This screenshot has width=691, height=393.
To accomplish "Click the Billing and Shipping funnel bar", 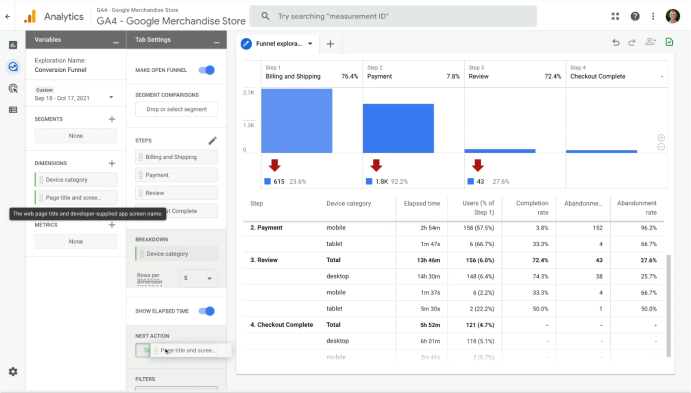I will click(297, 121).
